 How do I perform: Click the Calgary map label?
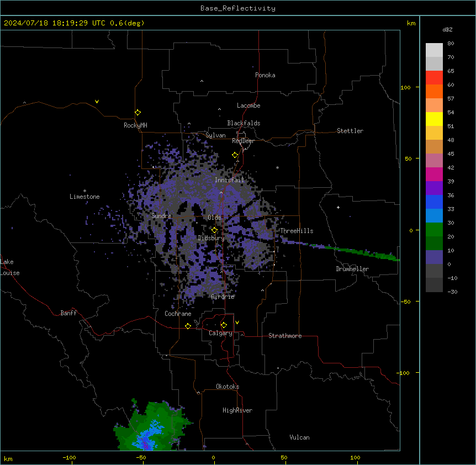pyautogui.click(x=220, y=333)
